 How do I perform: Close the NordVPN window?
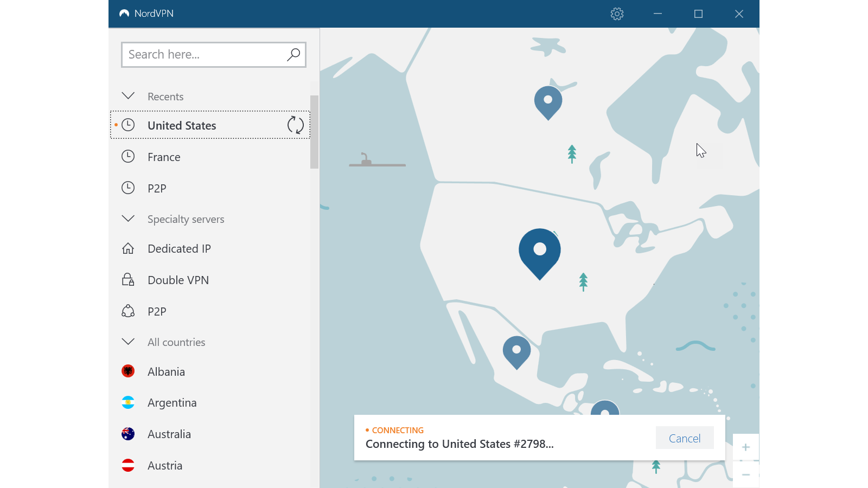[x=739, y=14]
